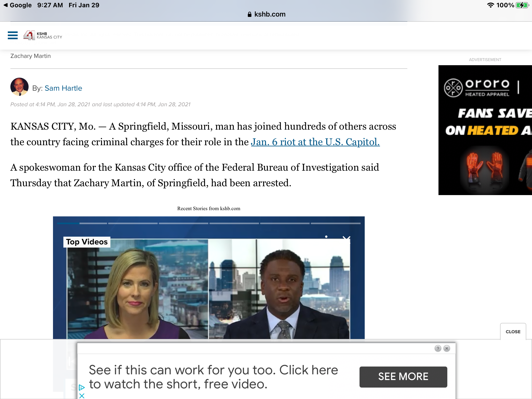Click the ADVERTISEMENT label
The width and height of the screenshot is (532, 399).
tap(485, 60)
